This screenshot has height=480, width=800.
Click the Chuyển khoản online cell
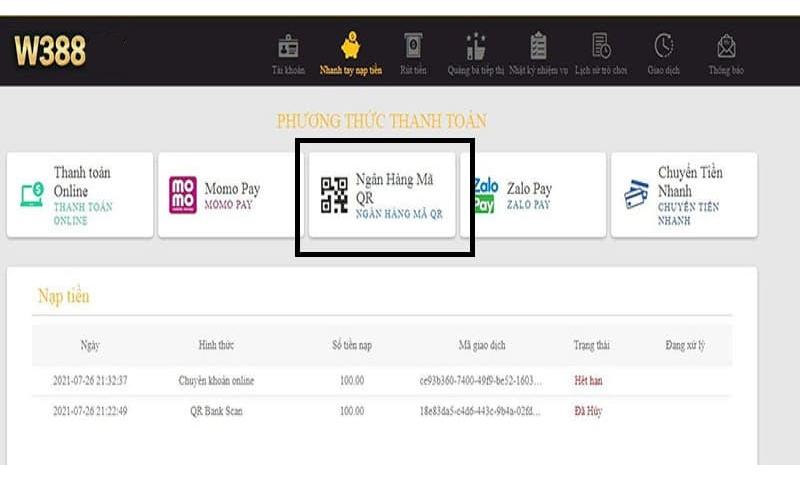(x=216, y=381)
